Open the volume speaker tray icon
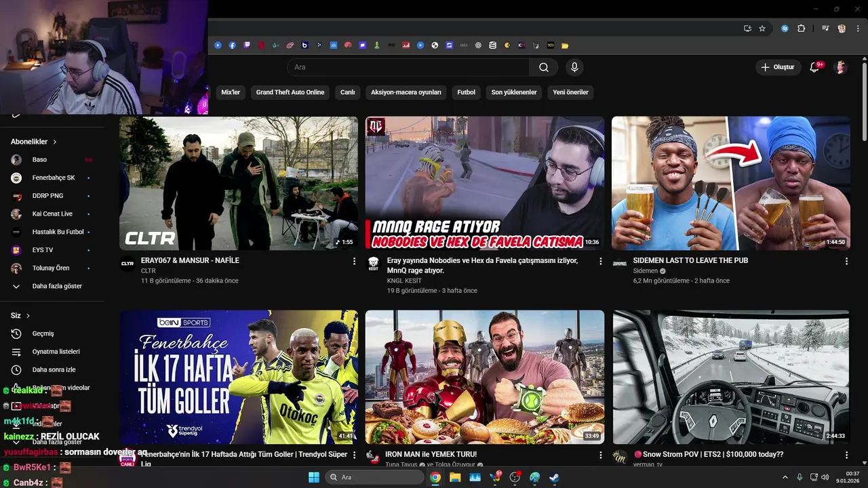 pos(825,477)
